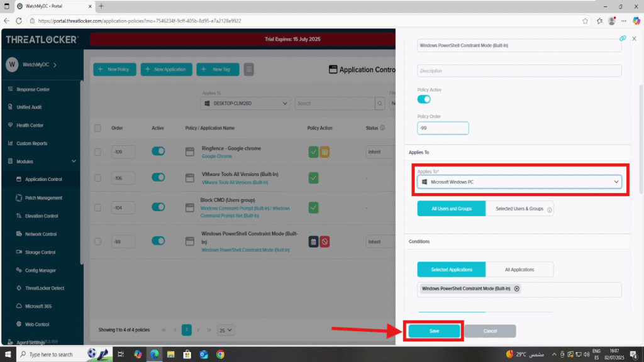Select Patch Management module
This screenshot has width=644, height=362.
(x=43, y=198)
